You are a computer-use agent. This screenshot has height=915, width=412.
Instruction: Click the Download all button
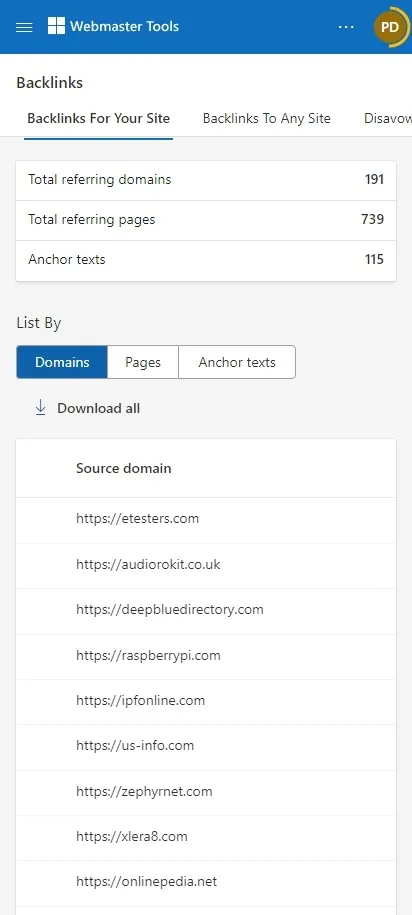[88, 408]
